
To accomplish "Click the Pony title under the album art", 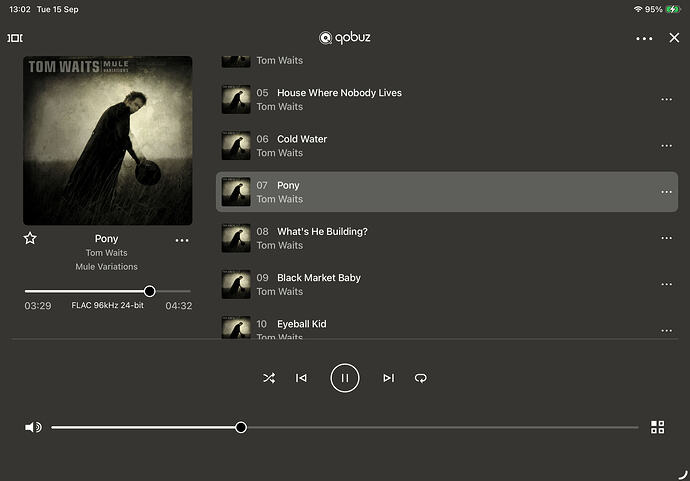I will (x=106, y=239).
